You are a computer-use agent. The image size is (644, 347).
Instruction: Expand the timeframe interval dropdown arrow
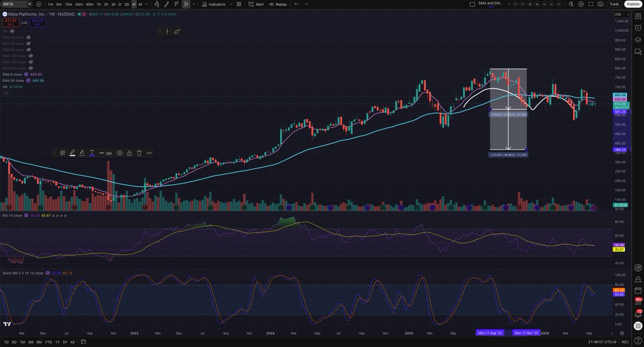[146, 4]
